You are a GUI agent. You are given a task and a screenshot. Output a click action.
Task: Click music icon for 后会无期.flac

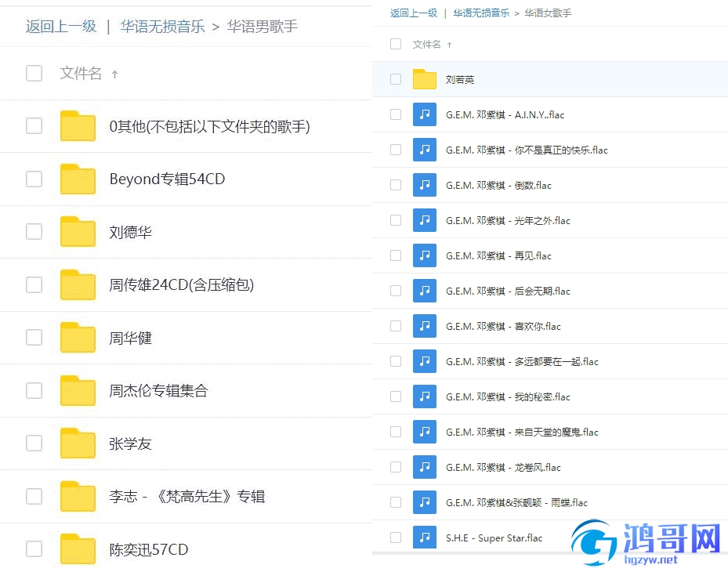tap(425, 291)
